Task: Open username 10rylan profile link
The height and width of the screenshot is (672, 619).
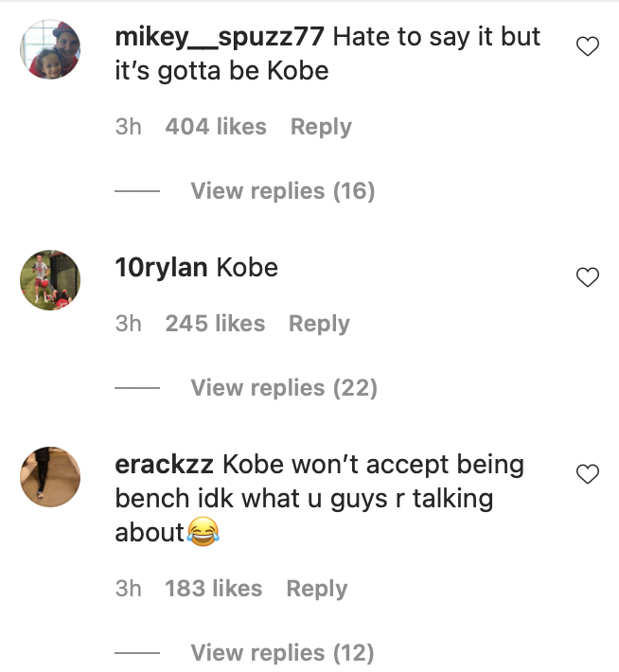Action: click(161, 268)
